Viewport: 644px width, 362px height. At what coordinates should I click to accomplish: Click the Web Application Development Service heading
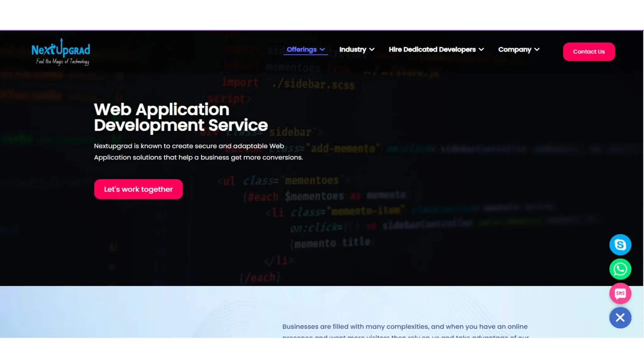[180, 117]
